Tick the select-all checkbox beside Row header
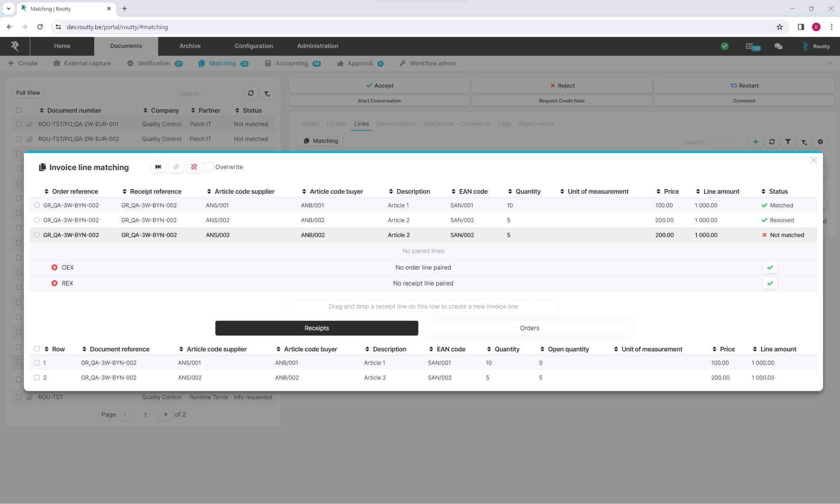 tap(37, 349)
